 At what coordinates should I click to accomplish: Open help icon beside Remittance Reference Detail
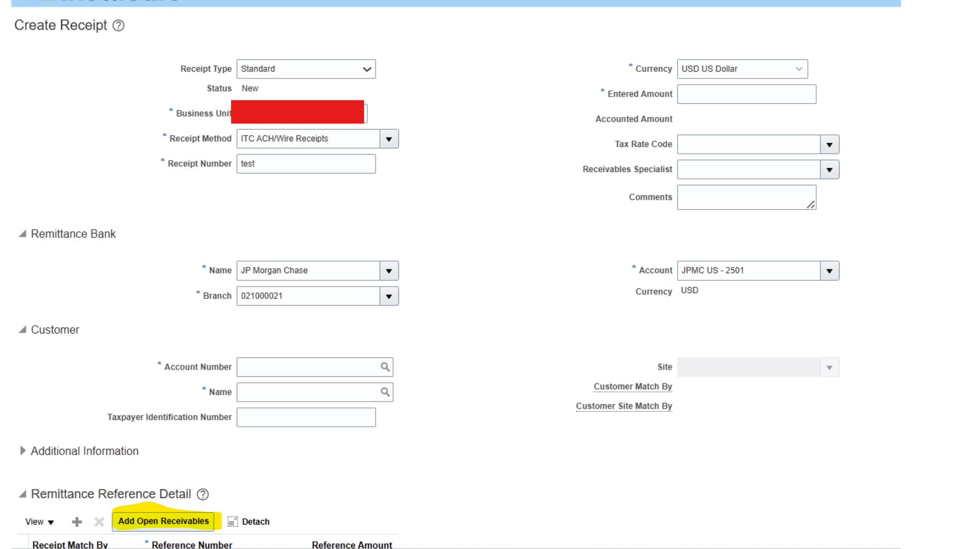(x=203, y=494)
